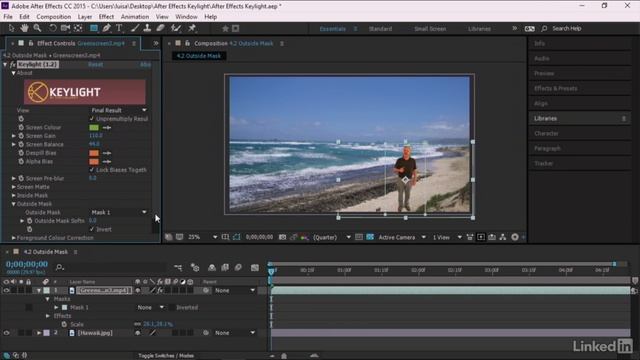The width and height of the screenshot is (640, 360).
Task: Open the Effects & Presets panel
Action: click(x=556, y=89)
